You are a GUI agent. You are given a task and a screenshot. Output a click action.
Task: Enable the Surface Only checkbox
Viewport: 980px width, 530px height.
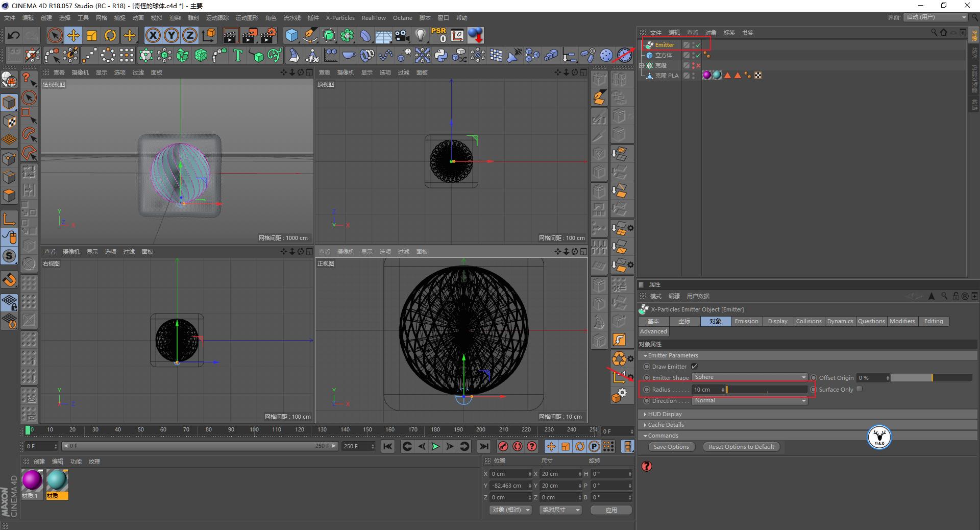click(x=859, y=389)
